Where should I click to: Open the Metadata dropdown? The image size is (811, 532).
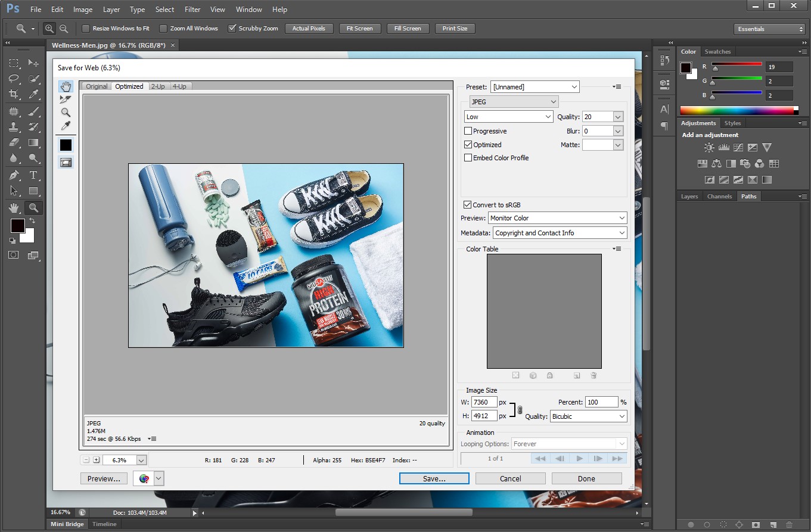(558, 232)
